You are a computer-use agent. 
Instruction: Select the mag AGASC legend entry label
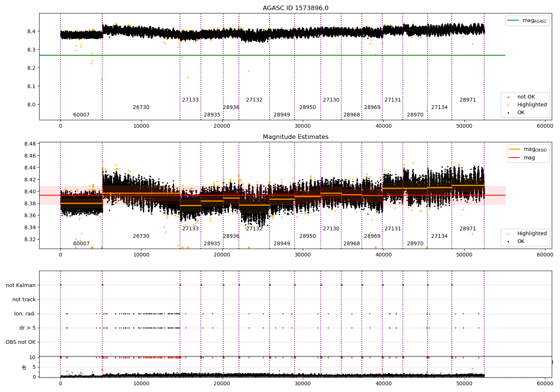pos(535,21)
